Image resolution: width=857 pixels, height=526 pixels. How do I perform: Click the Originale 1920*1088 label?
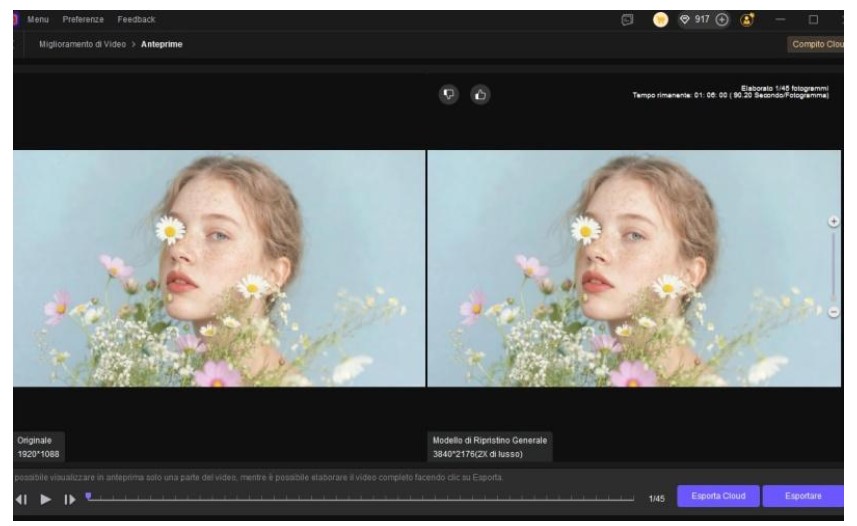pos(38,447)
